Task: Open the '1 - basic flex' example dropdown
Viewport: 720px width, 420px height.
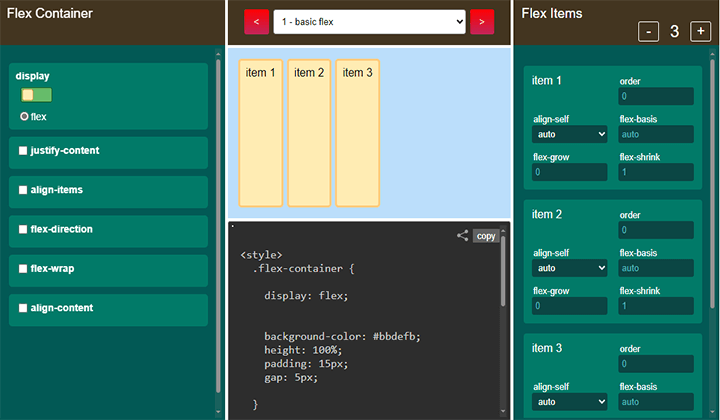Action: tap(369, 21)
